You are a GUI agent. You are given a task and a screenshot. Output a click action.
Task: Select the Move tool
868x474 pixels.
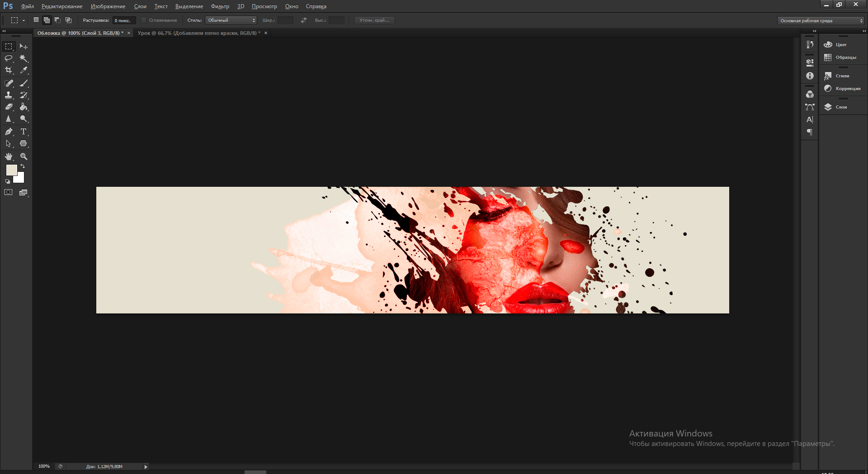pos(24,47)
